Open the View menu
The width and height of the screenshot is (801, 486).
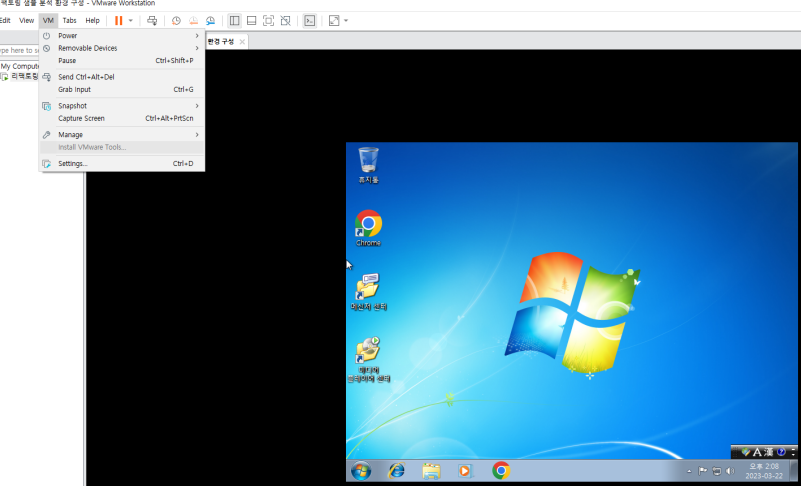coord(27,20)
